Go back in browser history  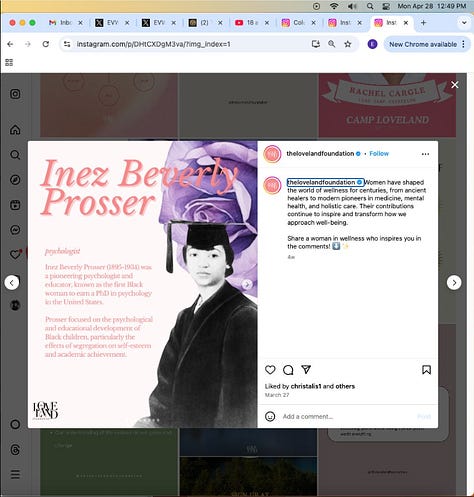click(x=10, y=44)
